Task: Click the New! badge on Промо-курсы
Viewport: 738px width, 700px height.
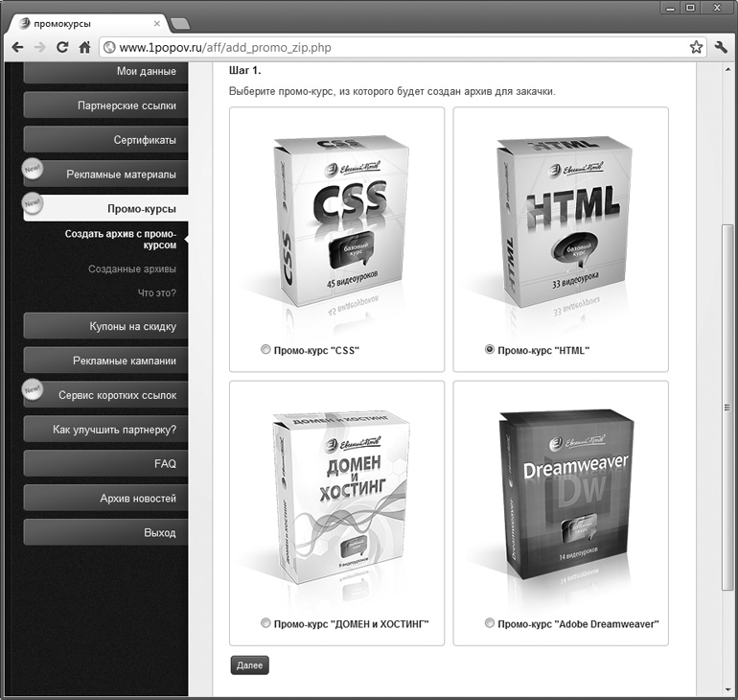Action: click(32, 203)
